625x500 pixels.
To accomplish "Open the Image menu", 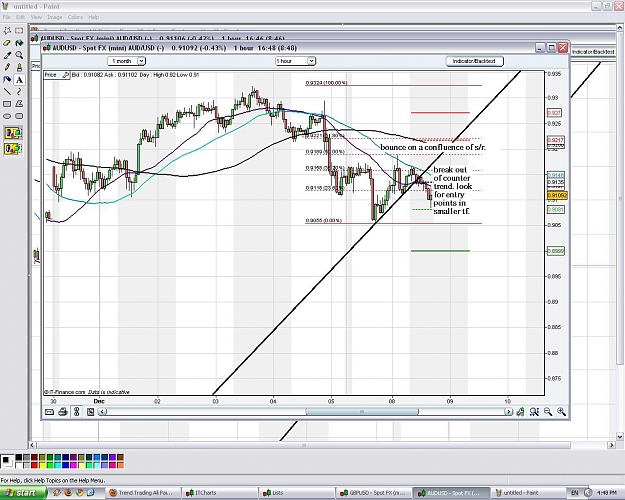I will (55, 17).
